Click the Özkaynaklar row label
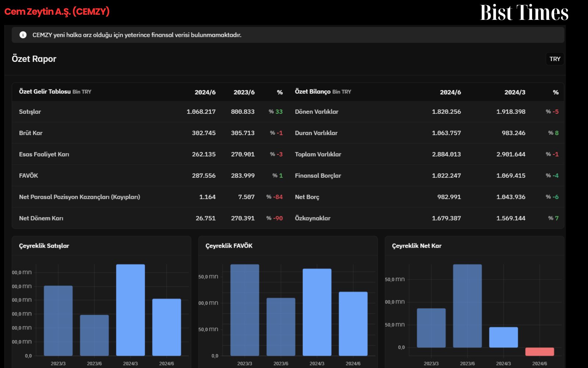 312,219
